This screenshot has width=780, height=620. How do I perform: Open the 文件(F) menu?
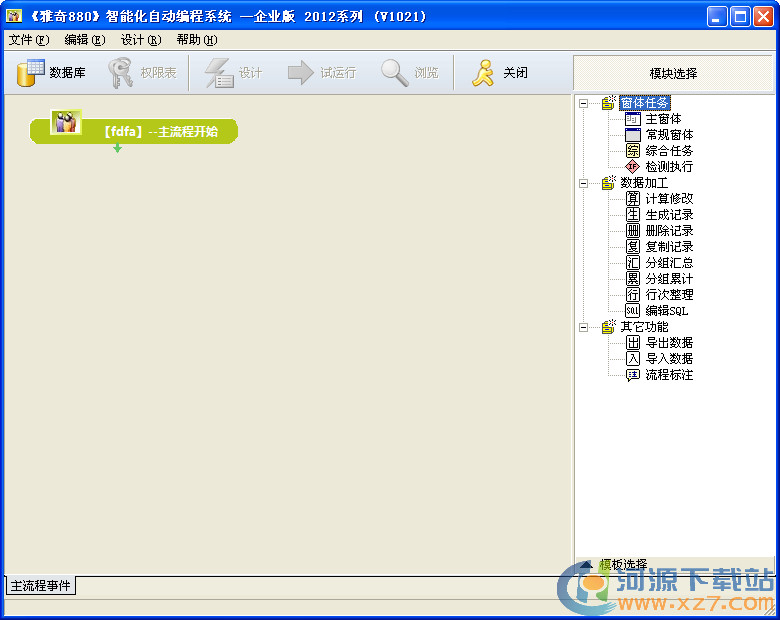point(29,40)
